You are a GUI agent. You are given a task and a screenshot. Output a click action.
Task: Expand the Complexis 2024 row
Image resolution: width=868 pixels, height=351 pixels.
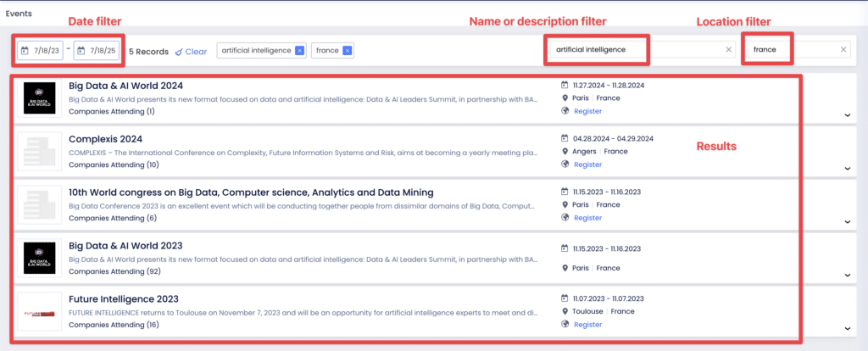(x=847, y=169)
